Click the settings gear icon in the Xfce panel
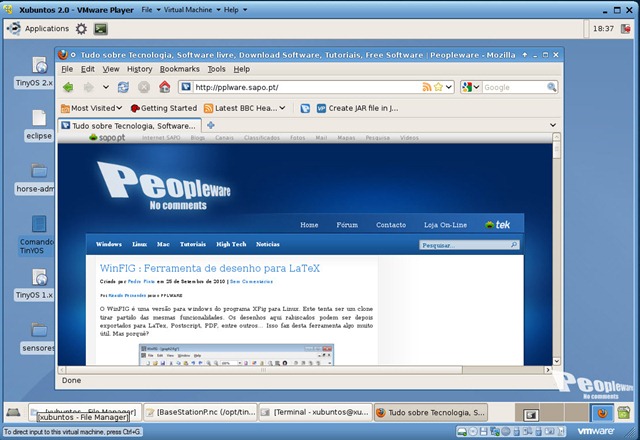 (x=81, y=29)
